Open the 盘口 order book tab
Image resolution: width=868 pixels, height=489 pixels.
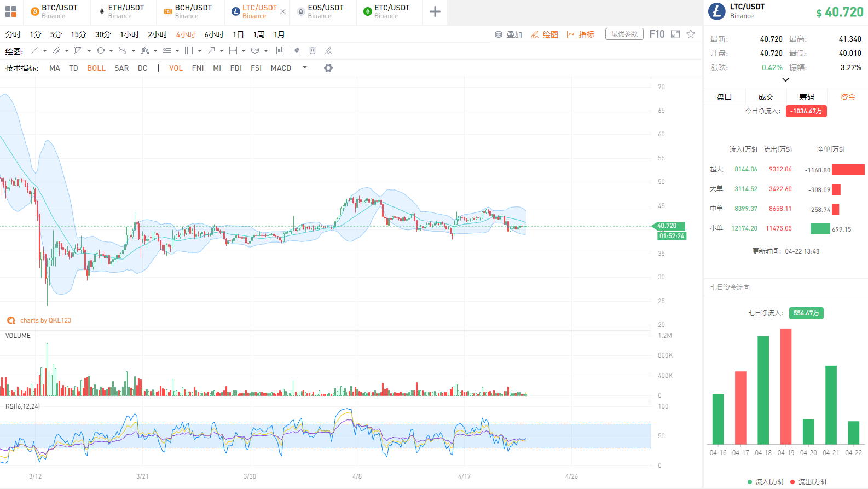tap(724, 97)
